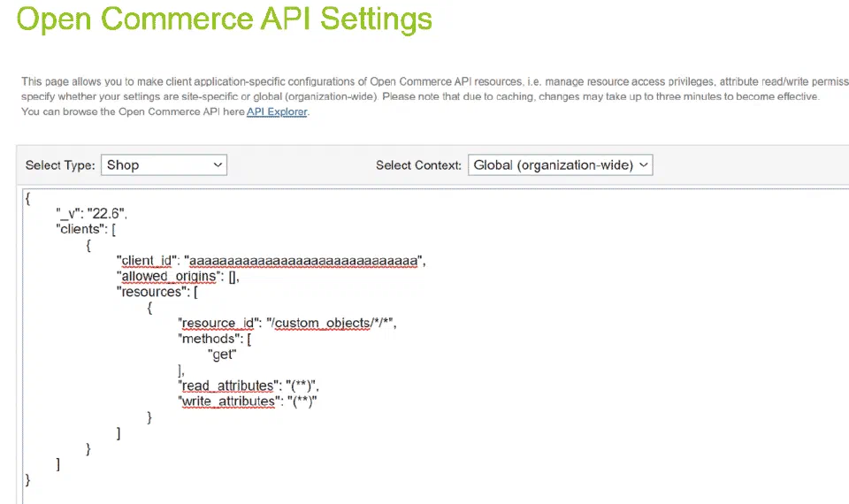Open the Select Type dropdown showing Shop
The height and width of the screenshot is (504, 849).
pos(164,165)
